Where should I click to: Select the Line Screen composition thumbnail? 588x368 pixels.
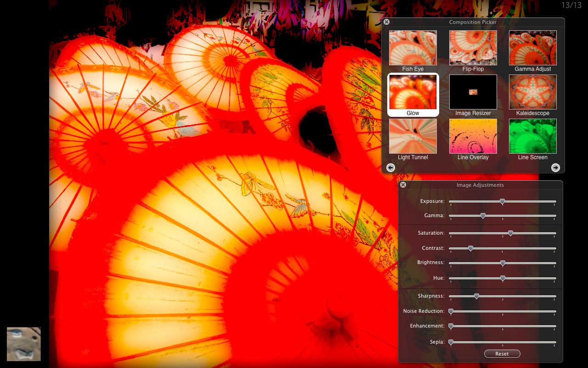(x=533, y=136)
